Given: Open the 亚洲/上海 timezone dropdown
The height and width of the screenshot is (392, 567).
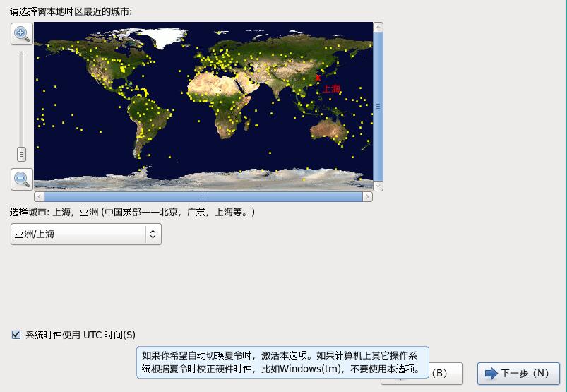Looking at the screenshot, I should coord(86,234).
